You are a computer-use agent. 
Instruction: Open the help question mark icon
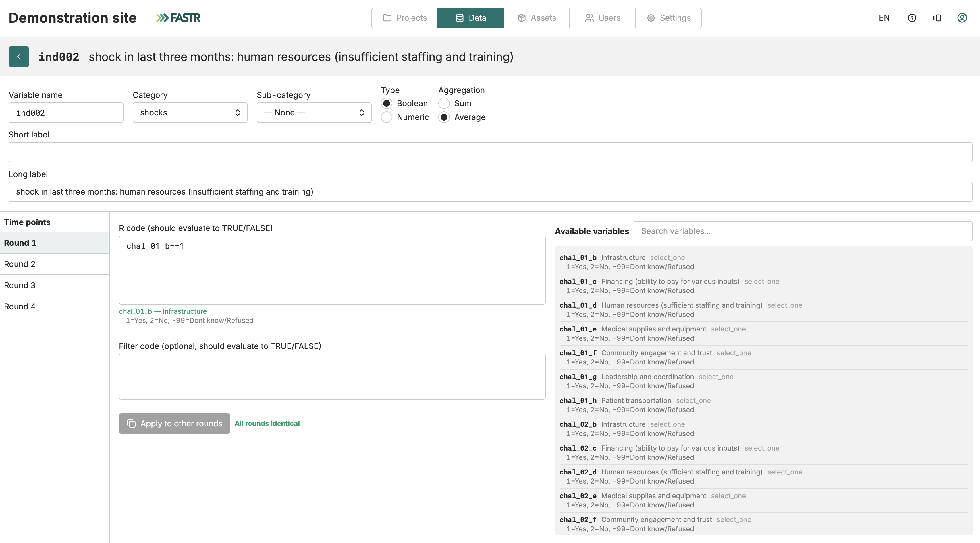coord(912,18)
